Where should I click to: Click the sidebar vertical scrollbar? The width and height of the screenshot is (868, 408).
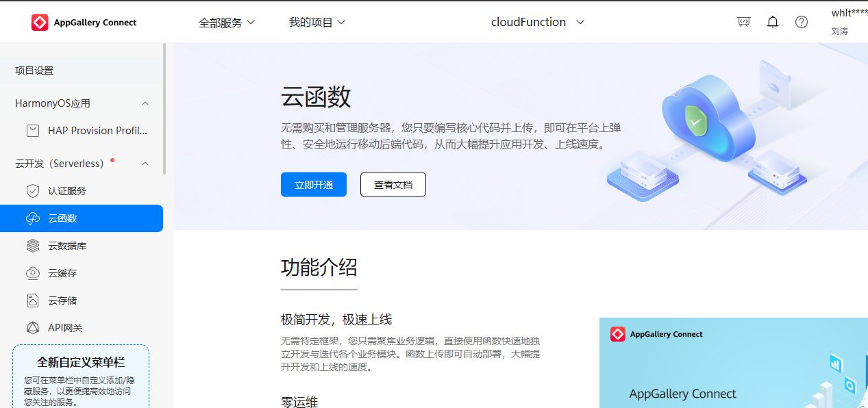(164, 108)
